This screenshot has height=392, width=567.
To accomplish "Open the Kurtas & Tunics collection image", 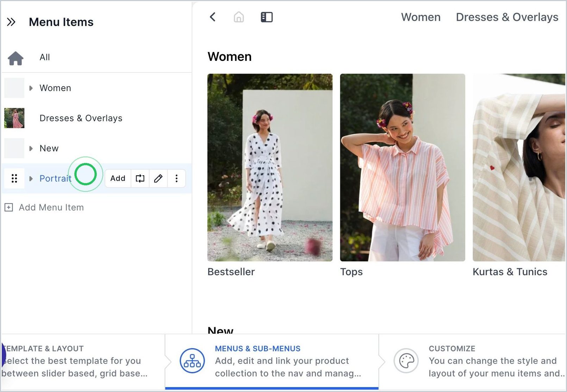I will pos(519,167).
